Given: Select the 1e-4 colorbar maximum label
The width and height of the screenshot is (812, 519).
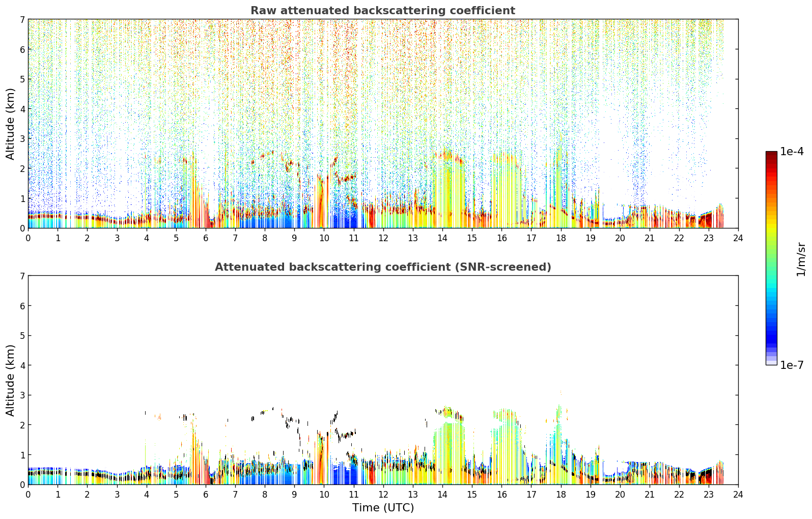Looking at the screenshot, I should point(792,152).
